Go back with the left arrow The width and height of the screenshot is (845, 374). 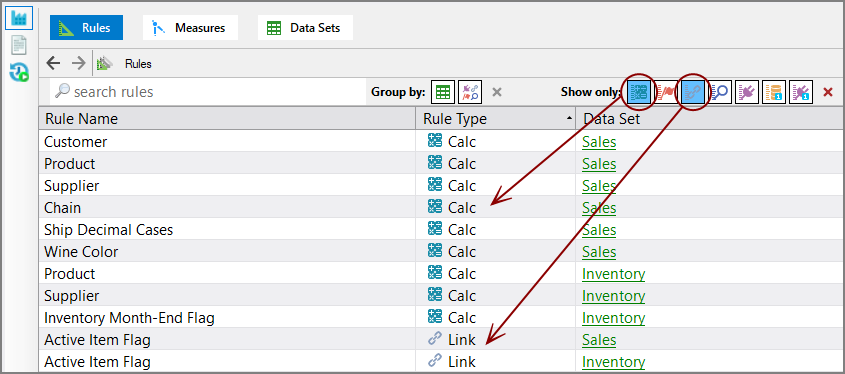(x=53, y=64)
